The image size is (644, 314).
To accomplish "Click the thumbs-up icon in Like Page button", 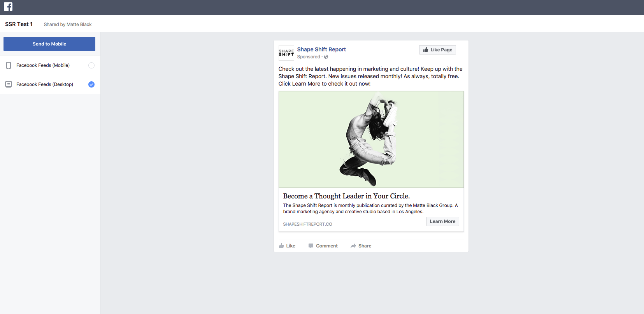I will click(x=426, y=50).
